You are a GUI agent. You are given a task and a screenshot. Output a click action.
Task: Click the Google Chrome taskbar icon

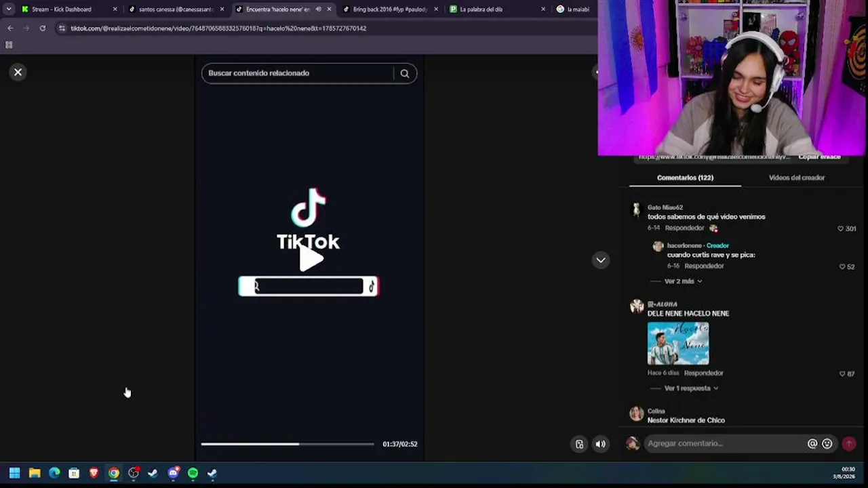(x=114, y=473)
